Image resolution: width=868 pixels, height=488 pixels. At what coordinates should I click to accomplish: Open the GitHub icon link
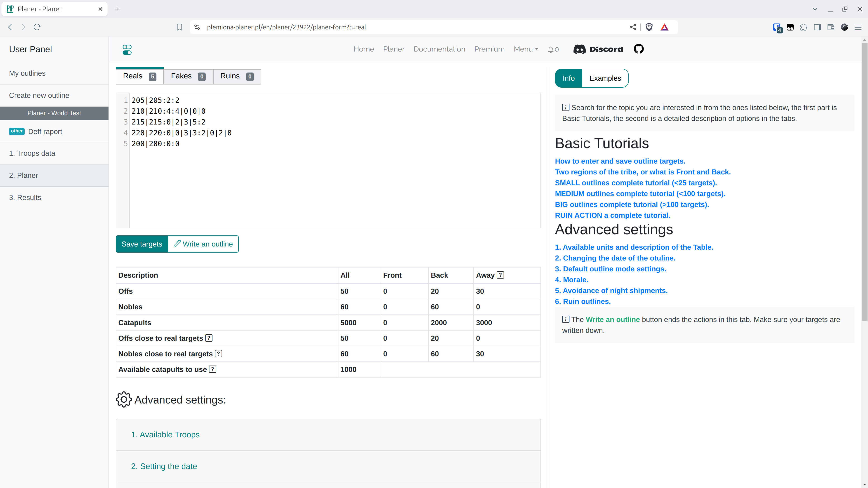[x=639, y=49]
